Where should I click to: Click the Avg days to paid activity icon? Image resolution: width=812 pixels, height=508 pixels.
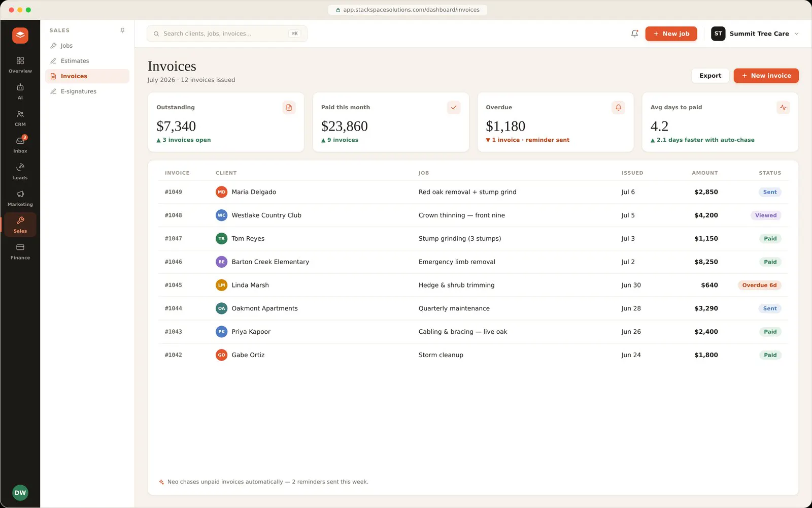[x=783, y=107]
